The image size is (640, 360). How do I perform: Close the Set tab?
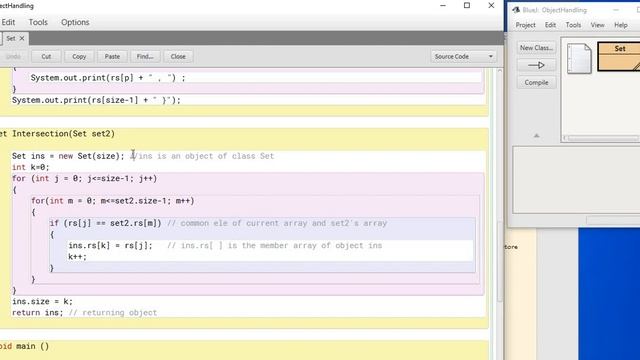click(22, 38)
